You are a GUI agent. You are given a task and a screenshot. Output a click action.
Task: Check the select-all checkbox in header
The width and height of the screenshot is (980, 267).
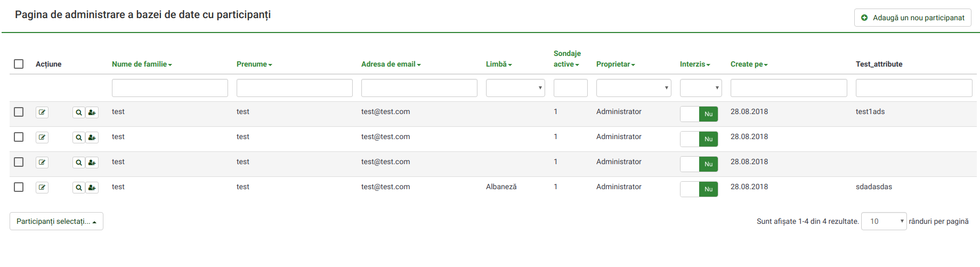(x=19, y=64)
